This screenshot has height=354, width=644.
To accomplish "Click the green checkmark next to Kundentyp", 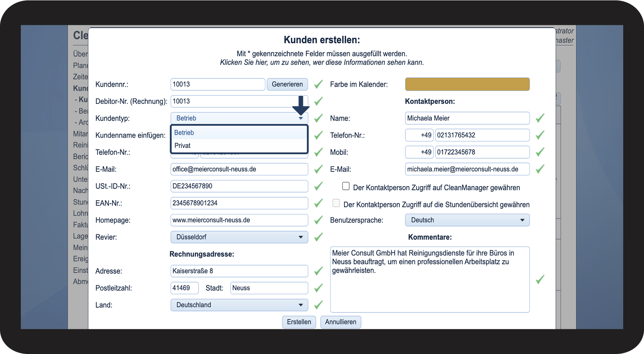I will click(318, 118).
